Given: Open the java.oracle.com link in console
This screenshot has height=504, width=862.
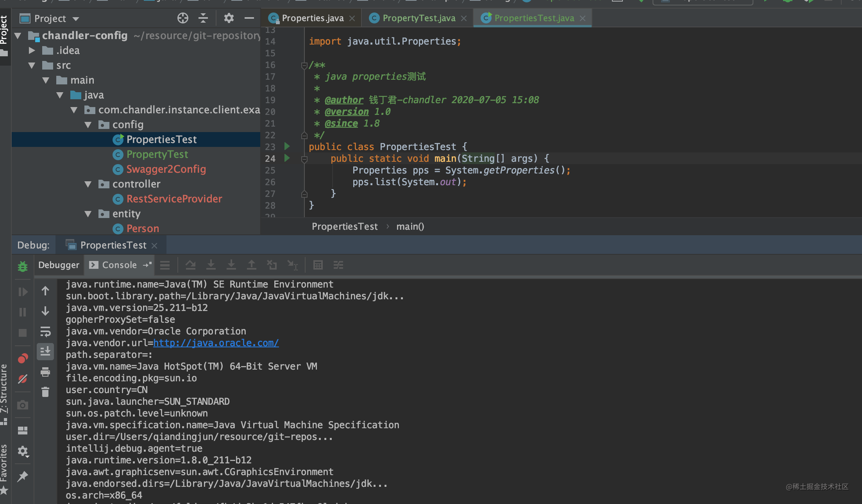Looking at the screenshot, I should (216, 343).
